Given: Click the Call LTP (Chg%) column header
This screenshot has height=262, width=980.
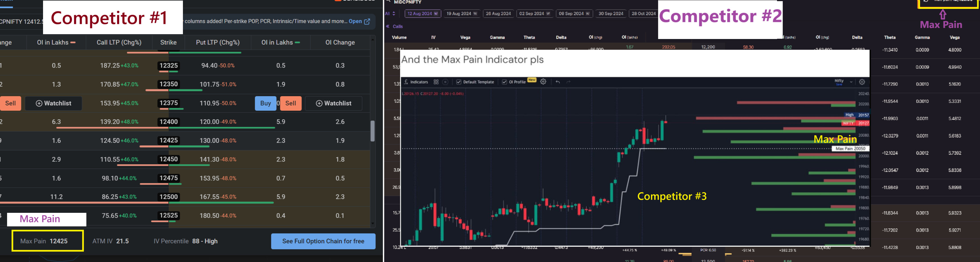Looking at the screenshot, I should point(119,42).
